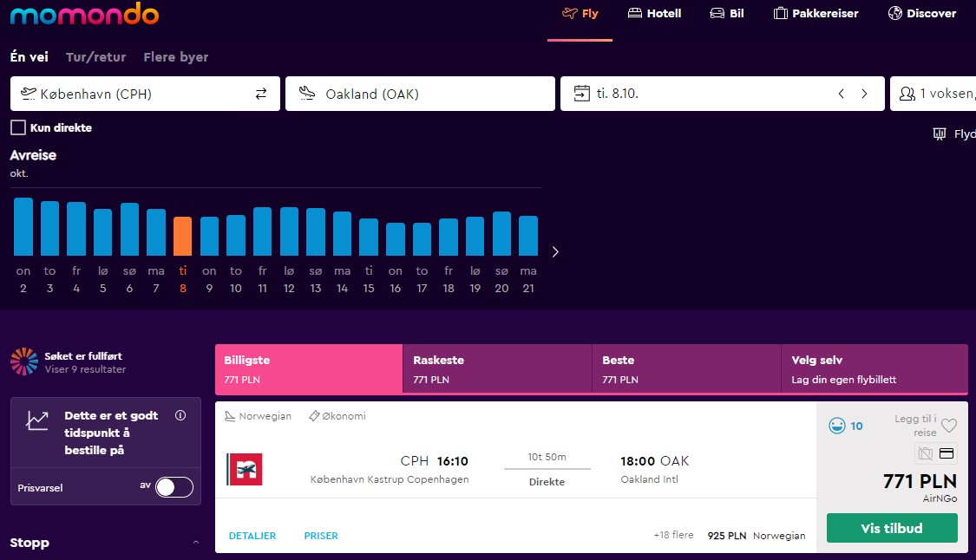Select the price bar for October 15
This screenshot has height=560, width=976.
369,237
